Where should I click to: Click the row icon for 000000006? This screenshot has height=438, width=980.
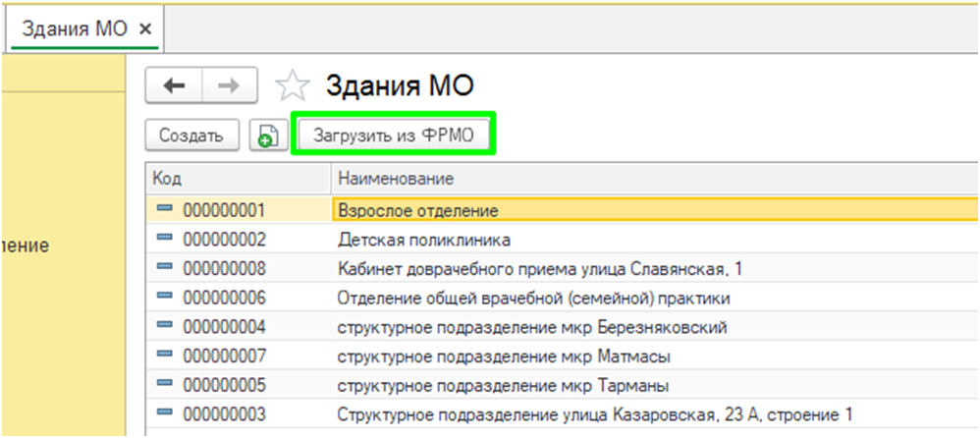[x=165, y=297]
